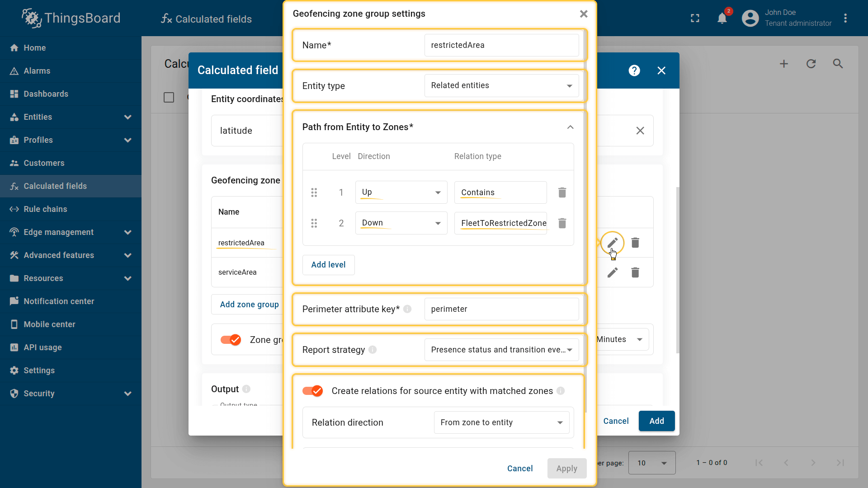Delete level 2 FleetToRestrictedZone row

[562, 223]
